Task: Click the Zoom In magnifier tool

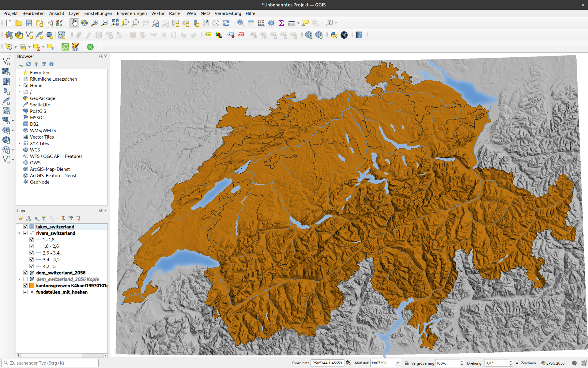Action: [95, 23]
